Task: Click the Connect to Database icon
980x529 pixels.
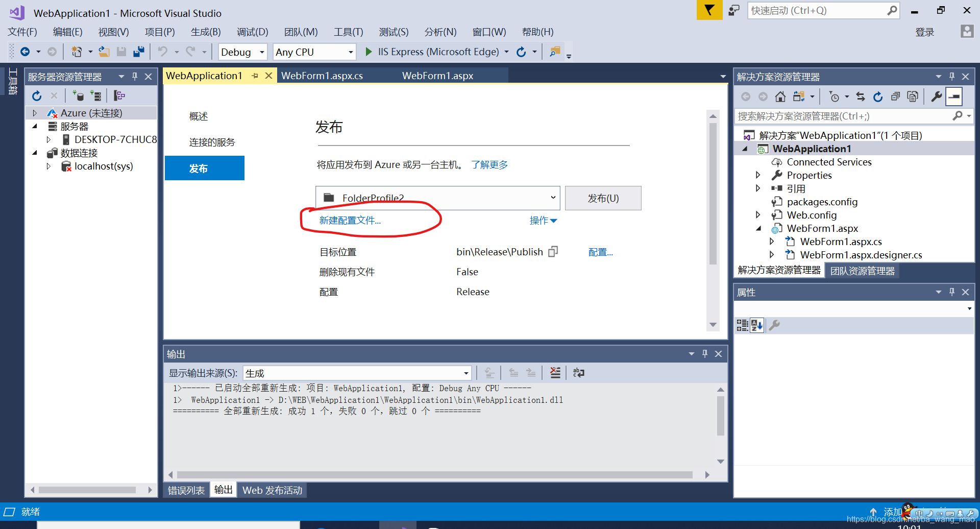Action: pos(78,95)
